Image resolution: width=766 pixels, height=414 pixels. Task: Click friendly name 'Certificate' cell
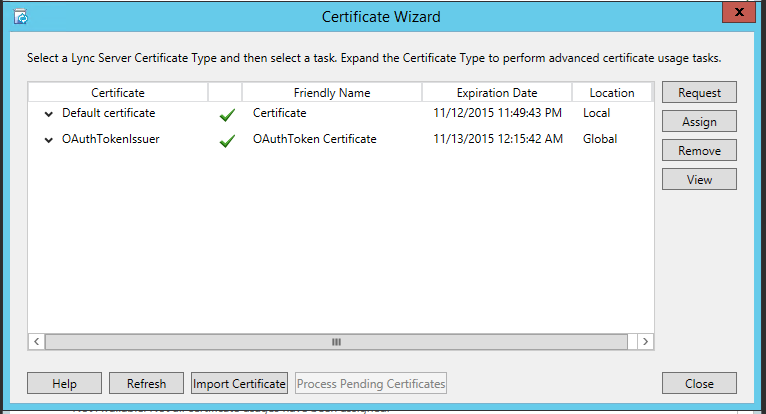pos(279,113)
